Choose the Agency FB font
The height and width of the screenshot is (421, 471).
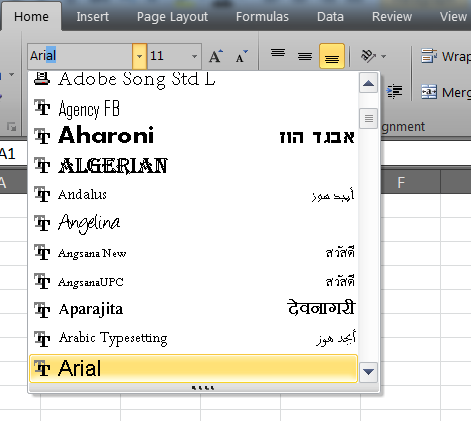(x=193, y=108)
